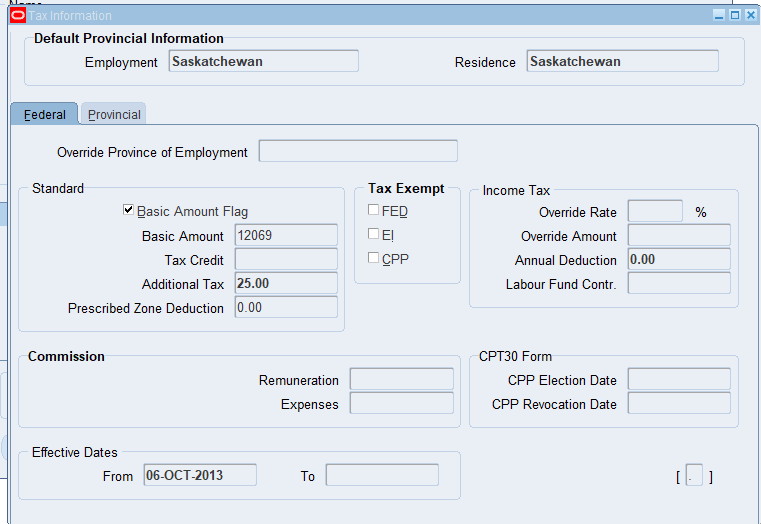Click the CPT30 Form label
The image size is (761, 524).
515,357
